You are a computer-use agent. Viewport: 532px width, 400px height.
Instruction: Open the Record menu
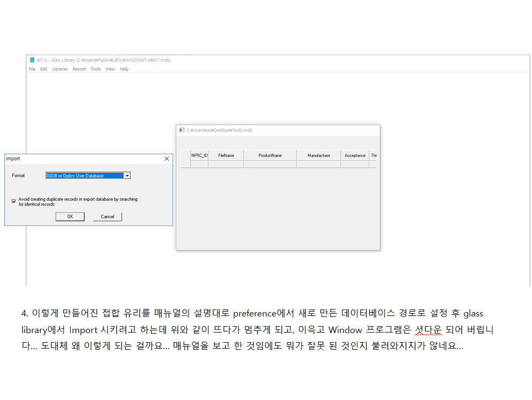pos(79,69)
